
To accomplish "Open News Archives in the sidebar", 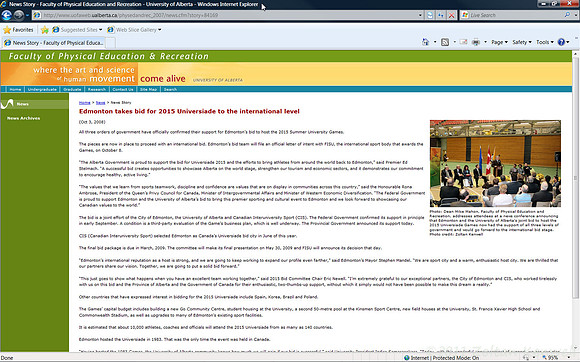I will tap(24, 118).
